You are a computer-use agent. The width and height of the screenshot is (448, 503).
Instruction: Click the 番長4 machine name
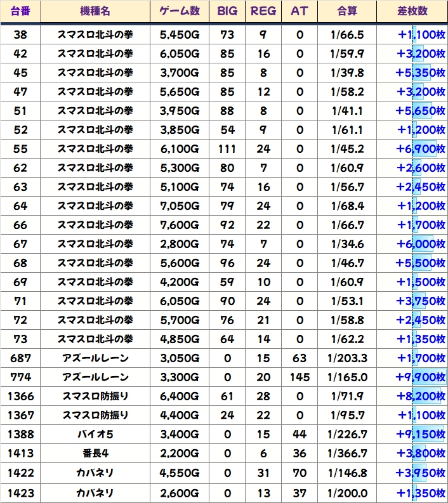coord(95,454)
